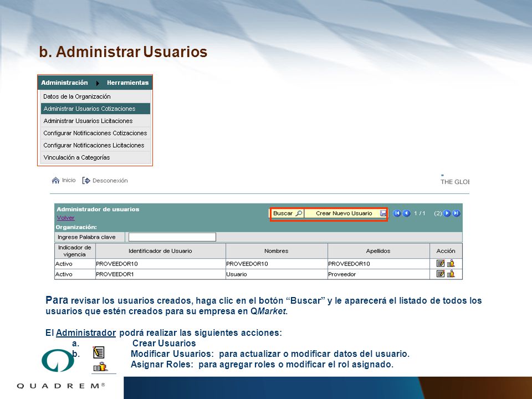Focus the Ingrese Palabra clave input field
The width and height of the screenshot is (532, 399).
(172, 237)
